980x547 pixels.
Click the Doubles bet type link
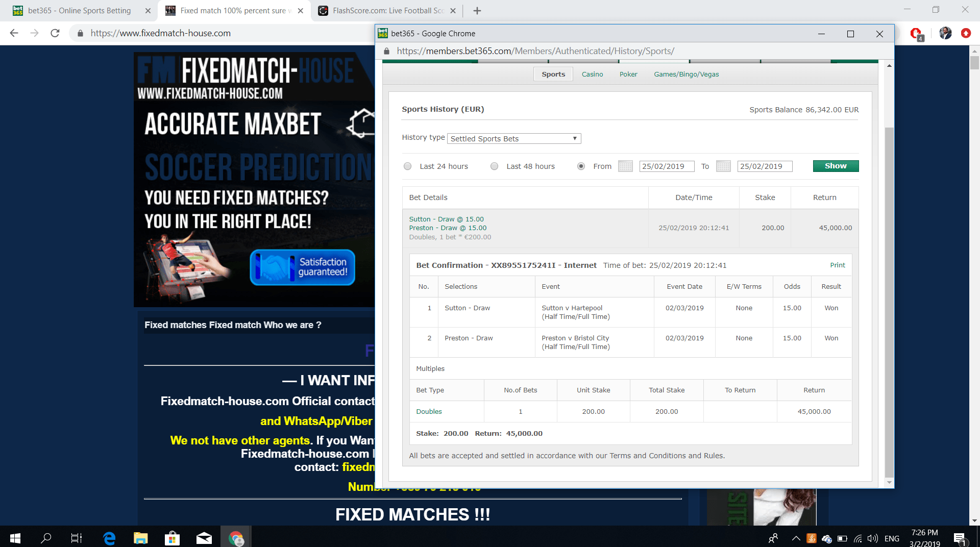[429, 412]
